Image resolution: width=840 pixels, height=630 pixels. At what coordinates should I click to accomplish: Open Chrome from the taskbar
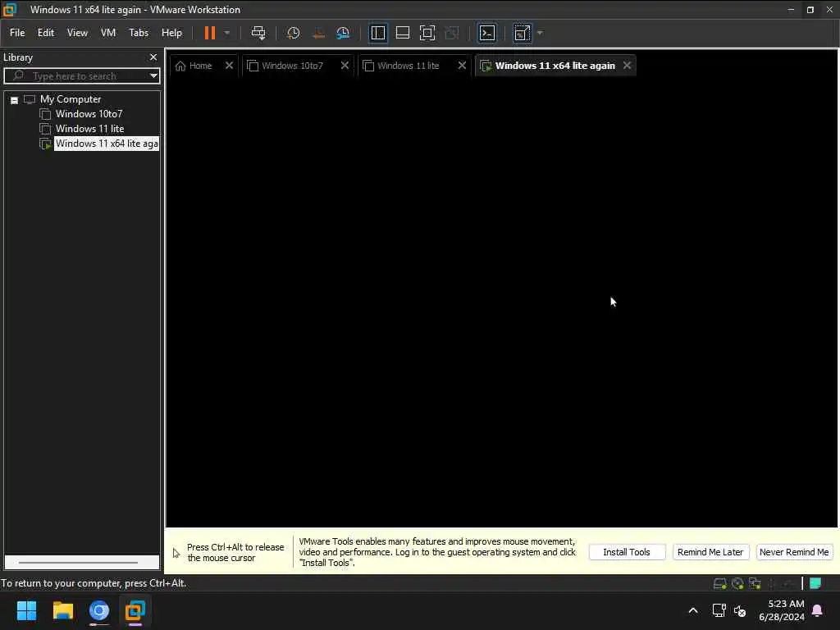click(99, 610)
